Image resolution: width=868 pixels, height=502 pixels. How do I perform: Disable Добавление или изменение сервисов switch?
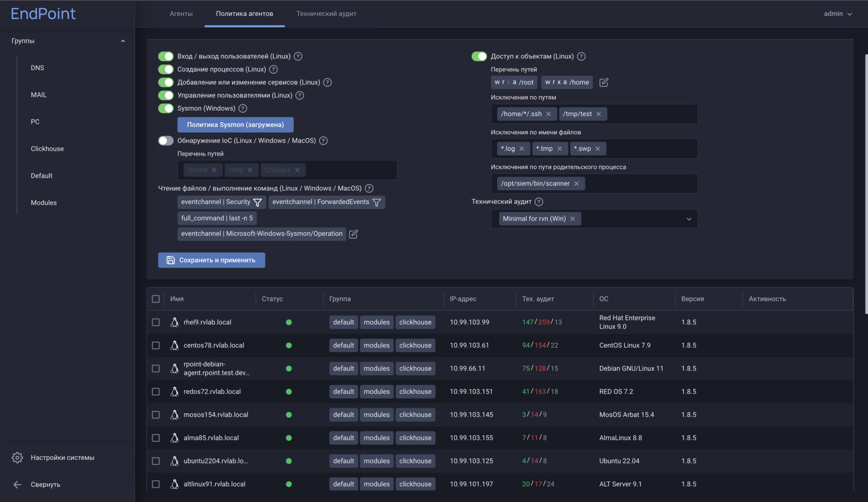click(166, 82)
